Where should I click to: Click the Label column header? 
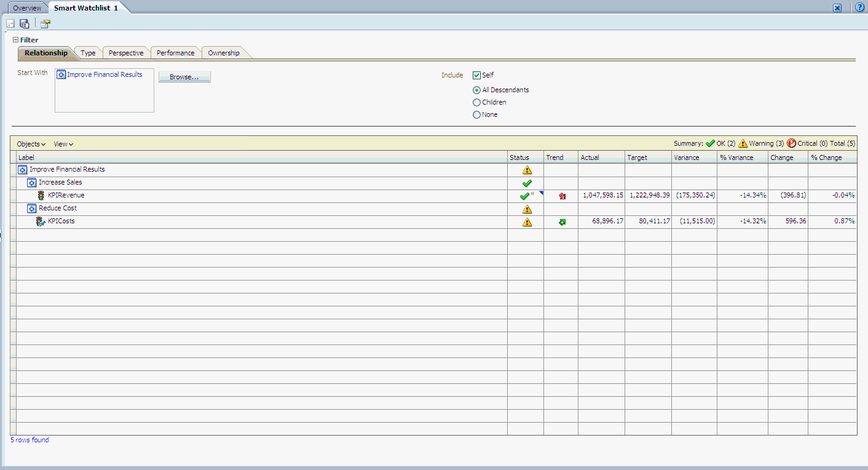pyautogui.click(x=262, y=157)
